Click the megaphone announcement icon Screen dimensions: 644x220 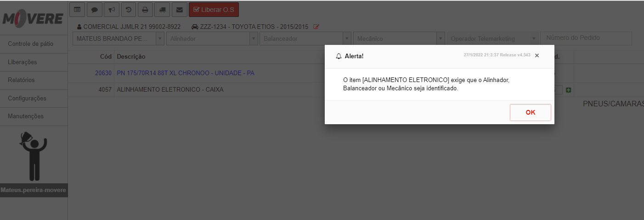point(111,9)
